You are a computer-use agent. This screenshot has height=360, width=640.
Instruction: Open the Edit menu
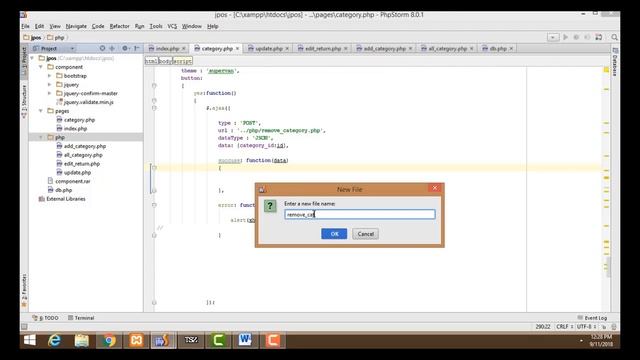[39, 26]
